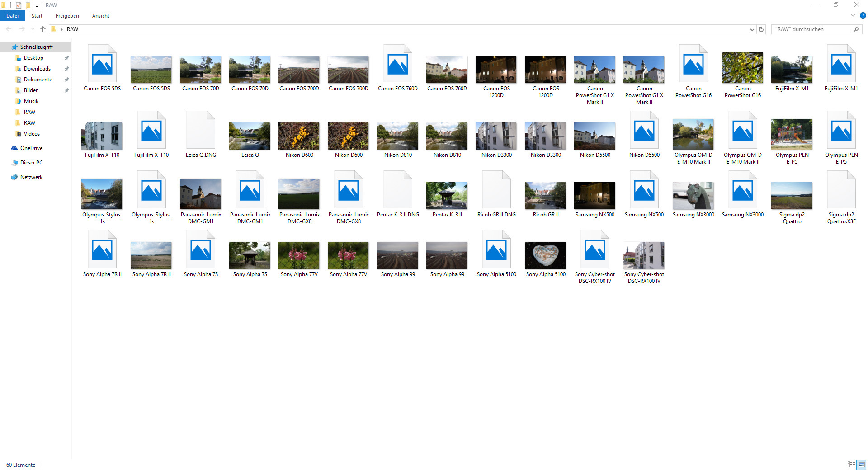Screen dimensions: 868x470
Task: Select Nikon D5500 file with generic image icon
Action: 644,130
